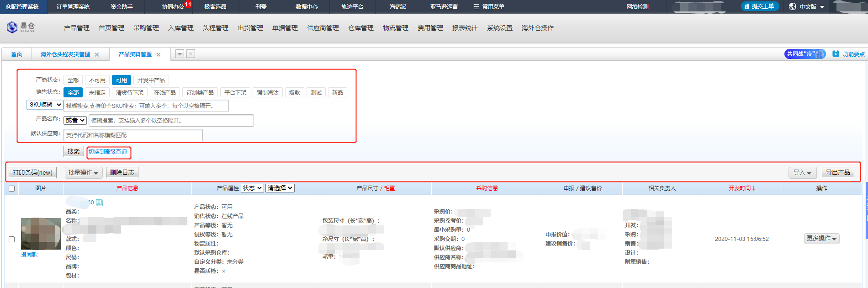
Task: Switch to the 海外仓头程发货管理 tab
Action: (x=65, y=54)
